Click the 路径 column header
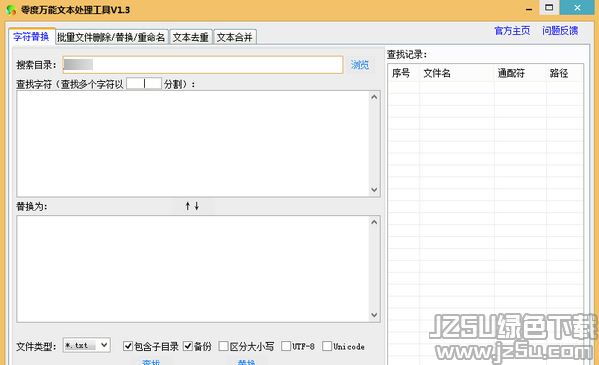599x365 pixels. click(565, 73)
